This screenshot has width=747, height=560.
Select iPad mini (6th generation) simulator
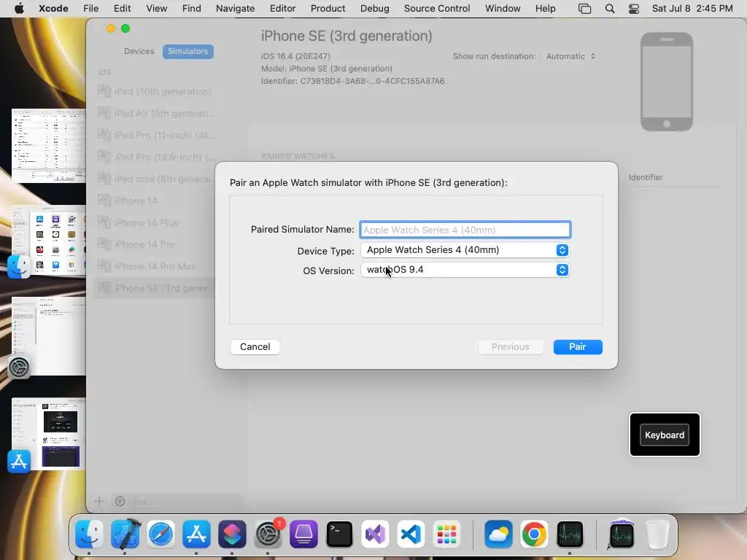(155, 179)
